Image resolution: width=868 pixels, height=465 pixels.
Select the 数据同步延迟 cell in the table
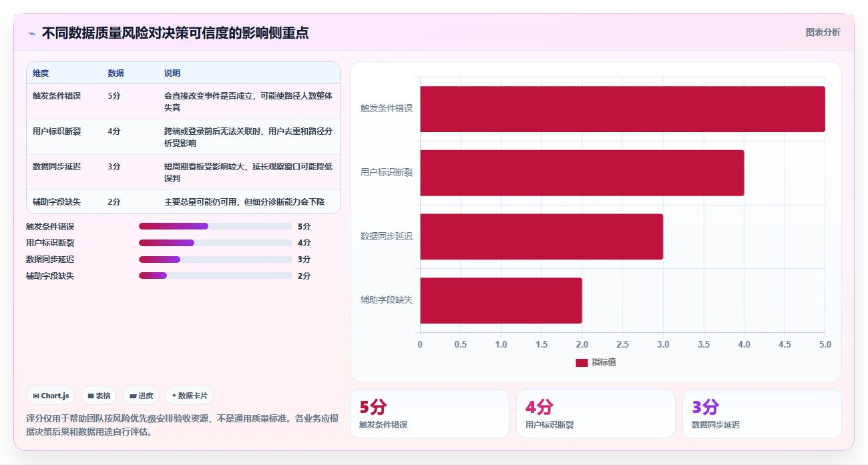[57, 166]
